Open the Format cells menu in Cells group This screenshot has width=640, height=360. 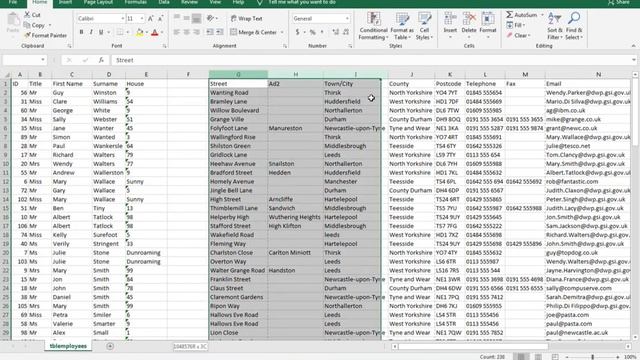point(488,25)
